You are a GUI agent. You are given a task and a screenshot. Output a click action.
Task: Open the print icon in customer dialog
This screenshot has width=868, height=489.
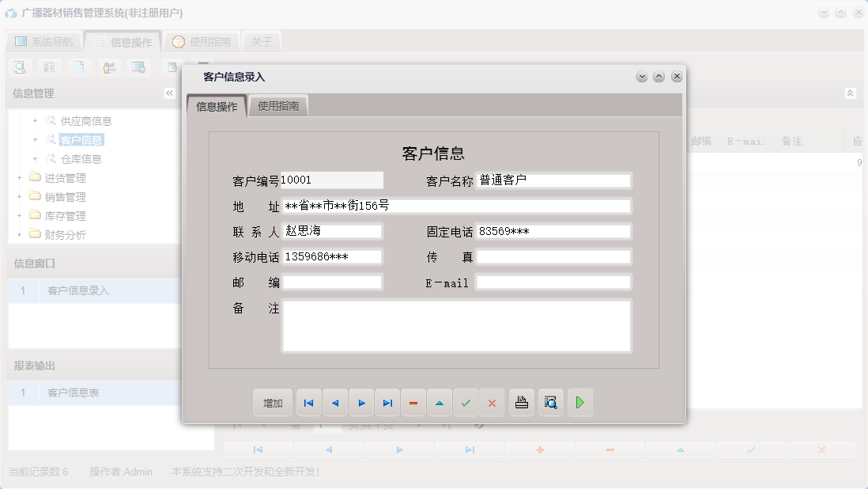(x=521, y=403)
